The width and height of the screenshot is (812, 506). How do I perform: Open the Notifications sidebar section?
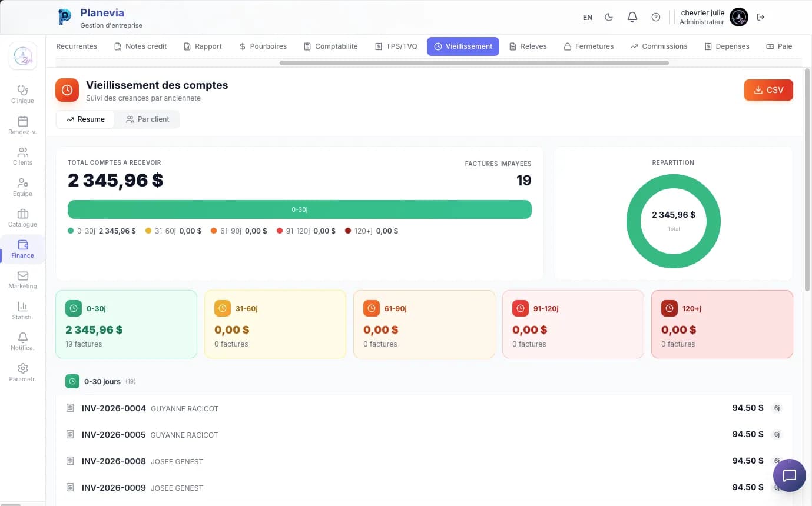(22, 341)
